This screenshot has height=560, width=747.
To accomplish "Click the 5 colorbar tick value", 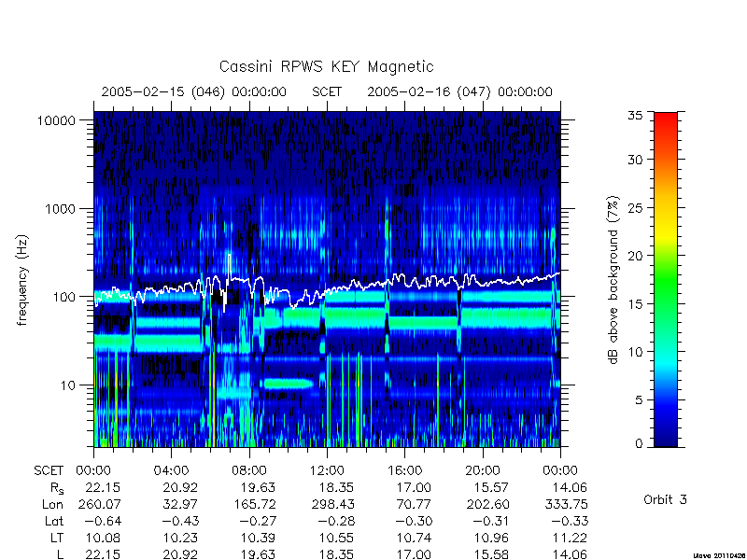I will (x=639, y=400).
